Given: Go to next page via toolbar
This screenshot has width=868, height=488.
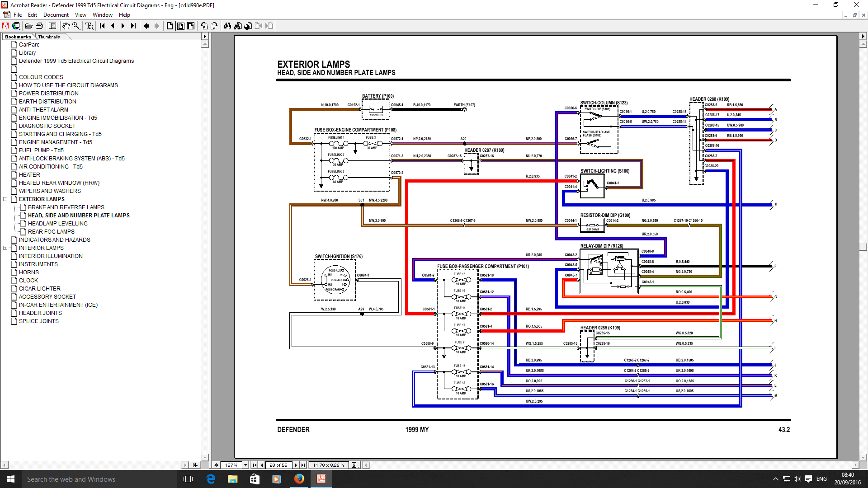Looking at the screenshot, I should [x=123, y=26].
